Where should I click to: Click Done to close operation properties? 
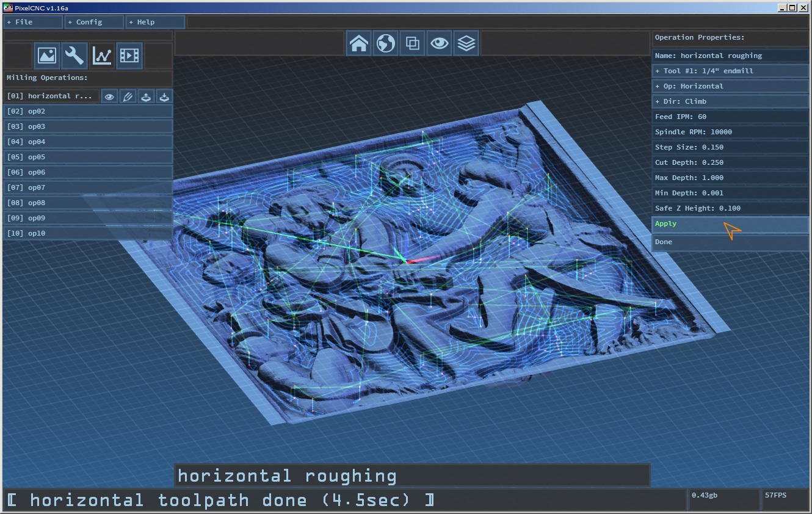click(730, 242)
